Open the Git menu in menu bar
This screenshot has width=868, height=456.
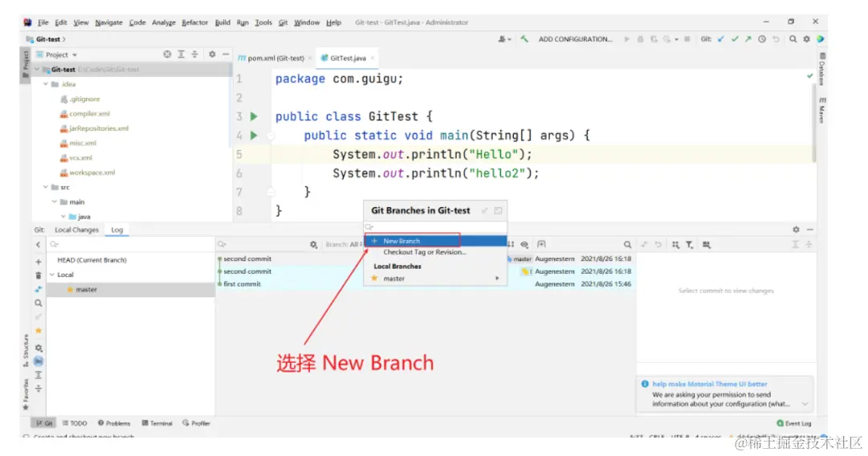coord(283,22)
